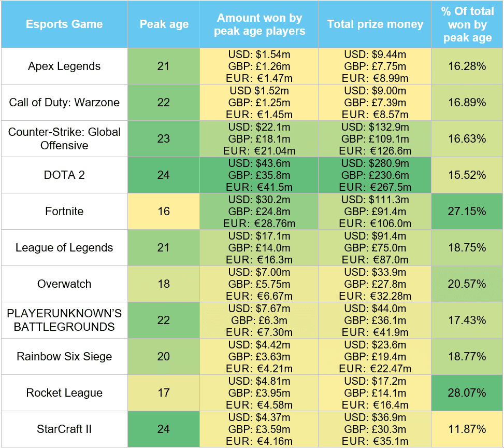The width and height of the screenshot is (504, 448).
Task: Click the DOTA 2 game cell
Action: [64, 175]
